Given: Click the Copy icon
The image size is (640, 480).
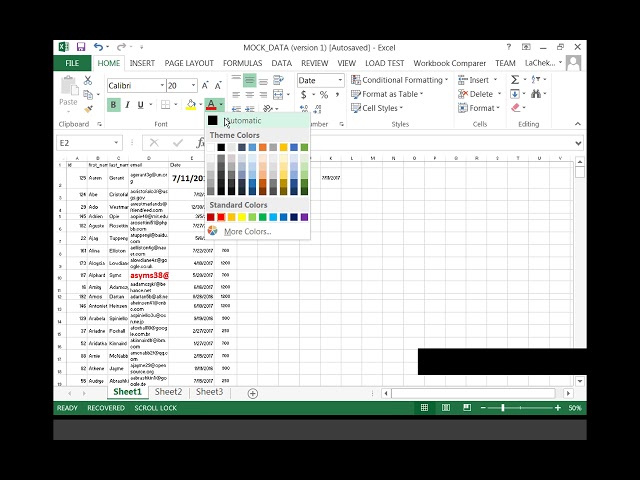Looking at the screenshot, I should (88, 95).
